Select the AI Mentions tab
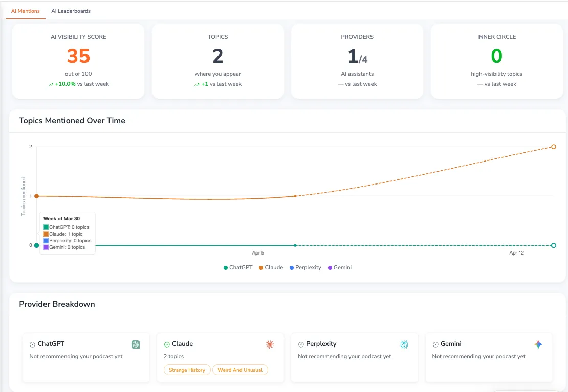The image size is (568, 392). [25, 11]
